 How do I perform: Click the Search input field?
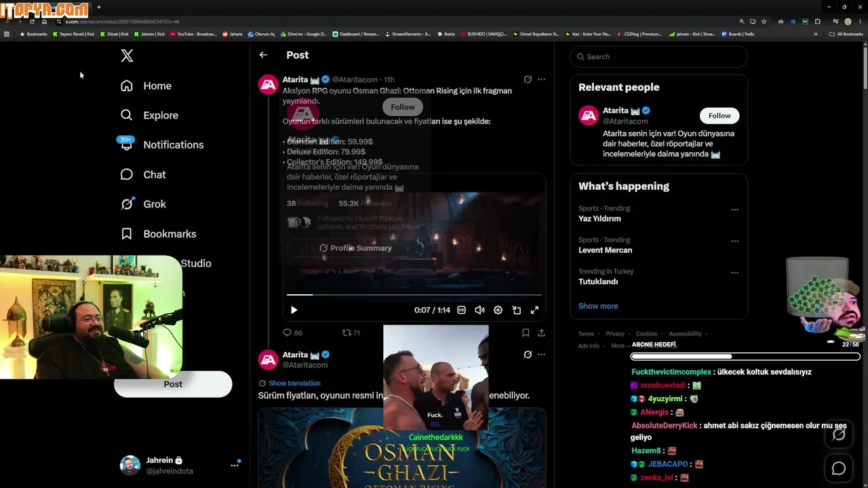(658, 57)
